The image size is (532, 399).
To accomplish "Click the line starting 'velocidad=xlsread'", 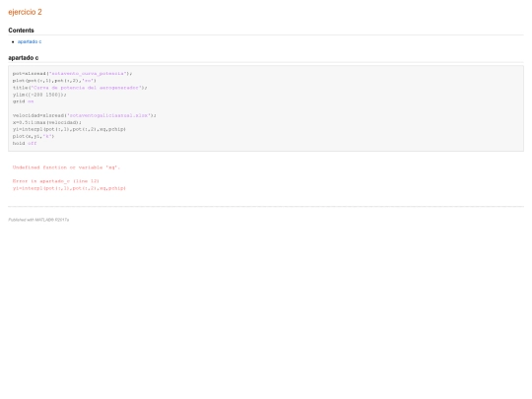I will point(84,115).
